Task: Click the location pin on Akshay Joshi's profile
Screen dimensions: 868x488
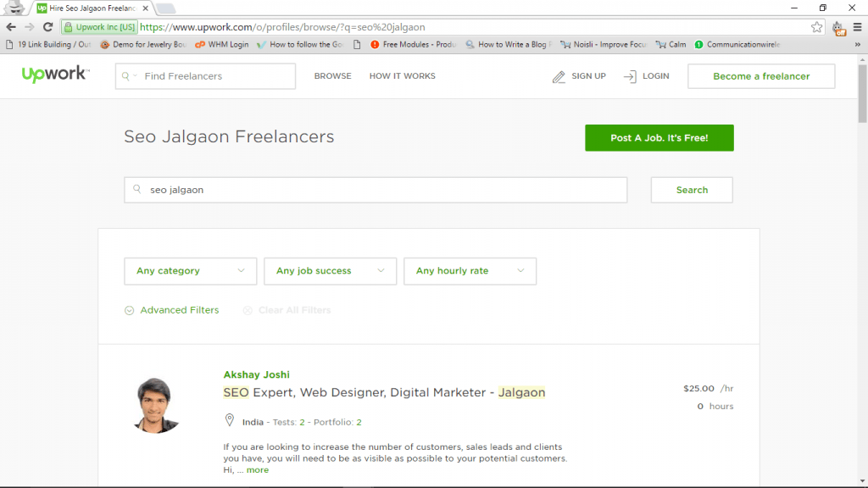Action: click(x=227, y=419)
